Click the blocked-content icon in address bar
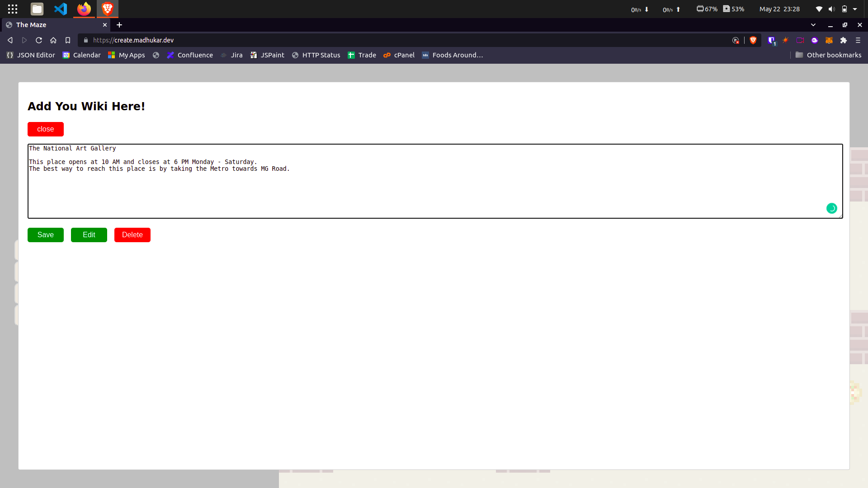This screenshot has width=868, height=488. 736,40
